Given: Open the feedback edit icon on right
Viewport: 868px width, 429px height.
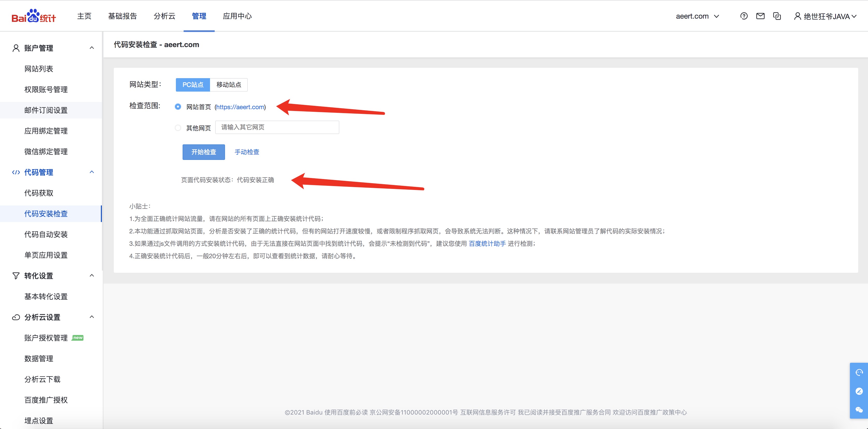Looking at the screenshot, I should click(x=859, y=391).
